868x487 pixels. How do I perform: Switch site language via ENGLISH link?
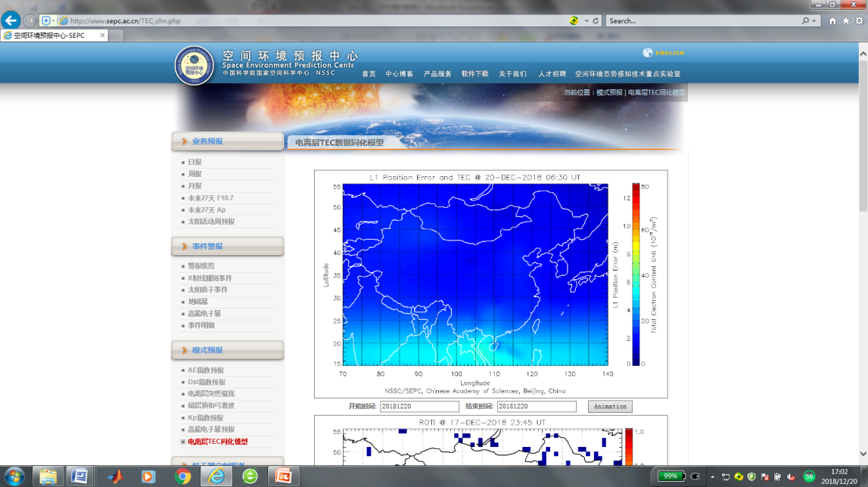[669, 53]
